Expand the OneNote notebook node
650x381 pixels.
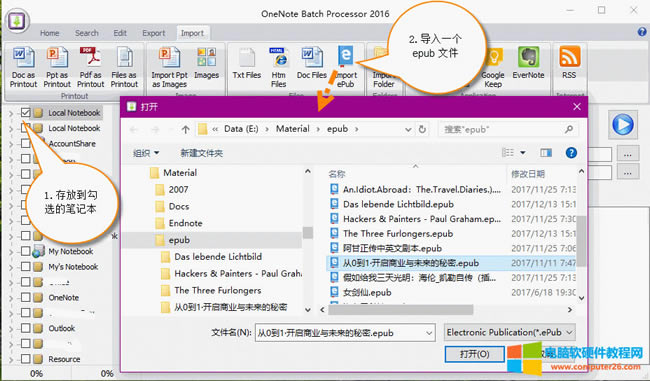(12, 298)
